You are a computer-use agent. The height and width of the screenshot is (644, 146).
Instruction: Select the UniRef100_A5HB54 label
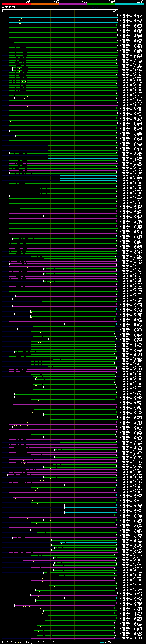coord(131,82)
